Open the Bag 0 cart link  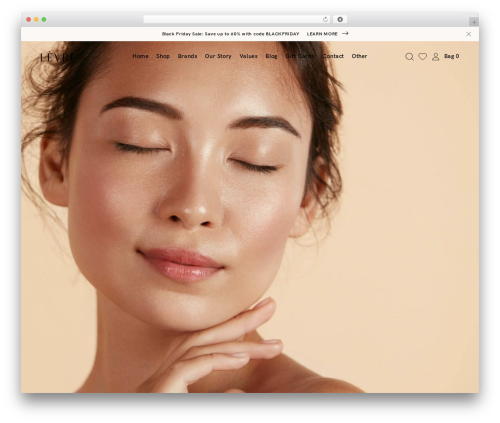tap(452, 56)
